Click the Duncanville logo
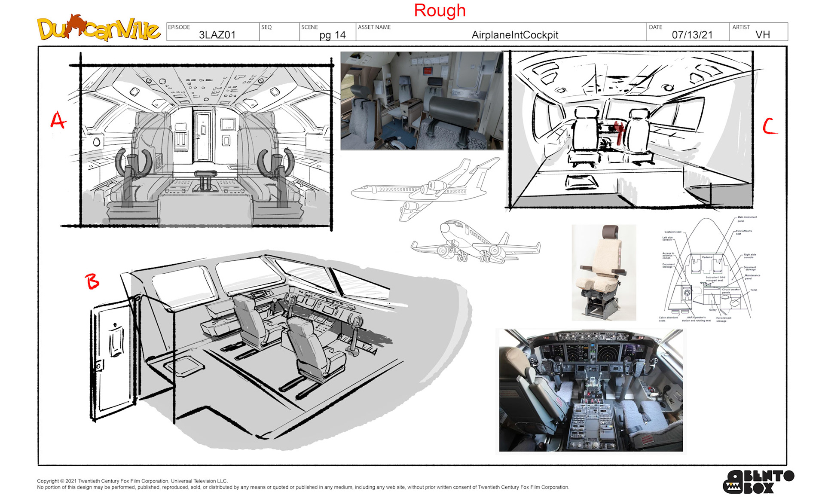The image size is (825, 504). coord(98,28)
